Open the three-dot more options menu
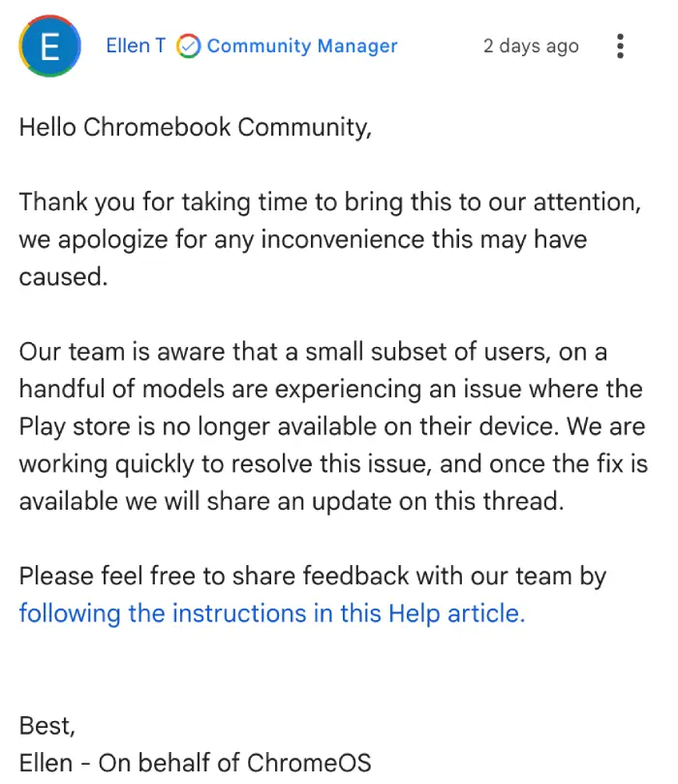 coord(620,46)
